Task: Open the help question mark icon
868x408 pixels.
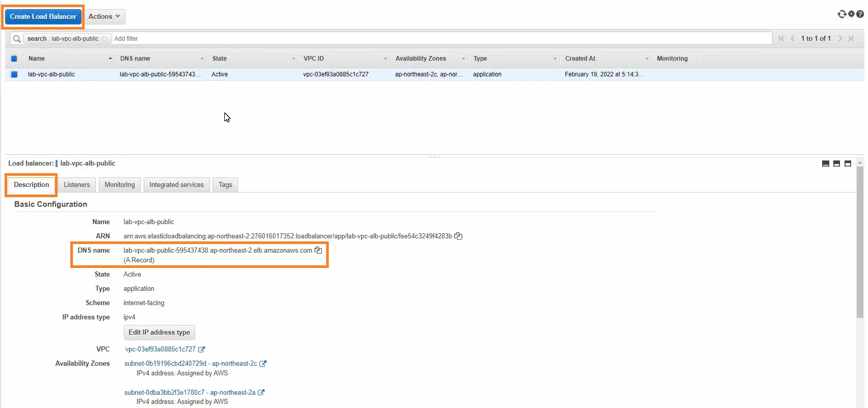Action: 860,14
